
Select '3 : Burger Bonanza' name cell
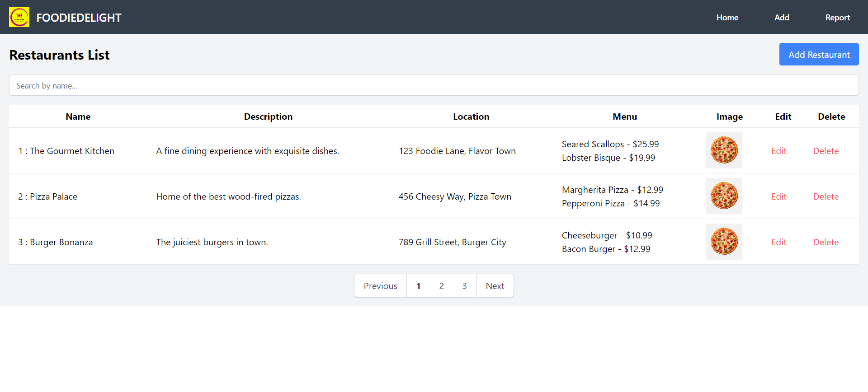(56, 242)
